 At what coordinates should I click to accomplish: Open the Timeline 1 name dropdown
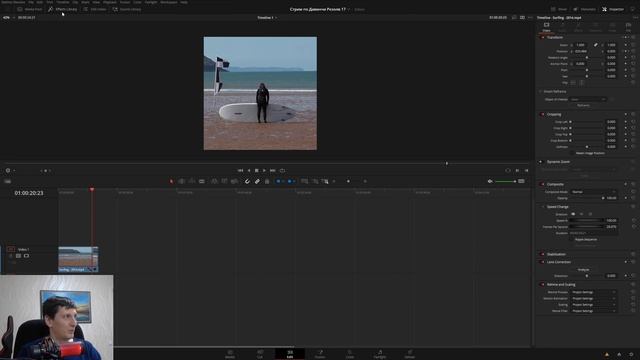pos(267,18)
